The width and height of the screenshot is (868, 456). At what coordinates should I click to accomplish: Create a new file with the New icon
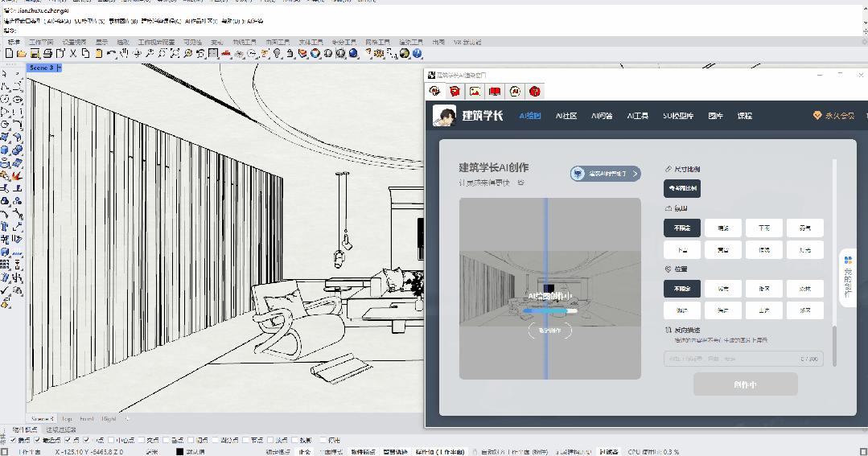[x=9, y=53]
